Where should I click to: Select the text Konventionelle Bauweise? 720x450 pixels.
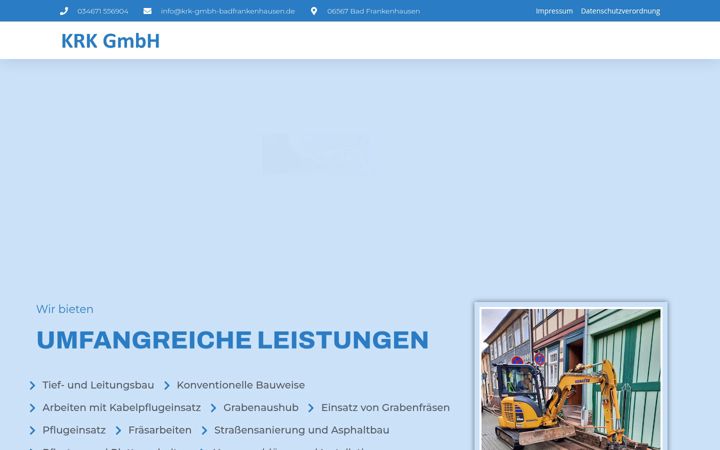241,385
